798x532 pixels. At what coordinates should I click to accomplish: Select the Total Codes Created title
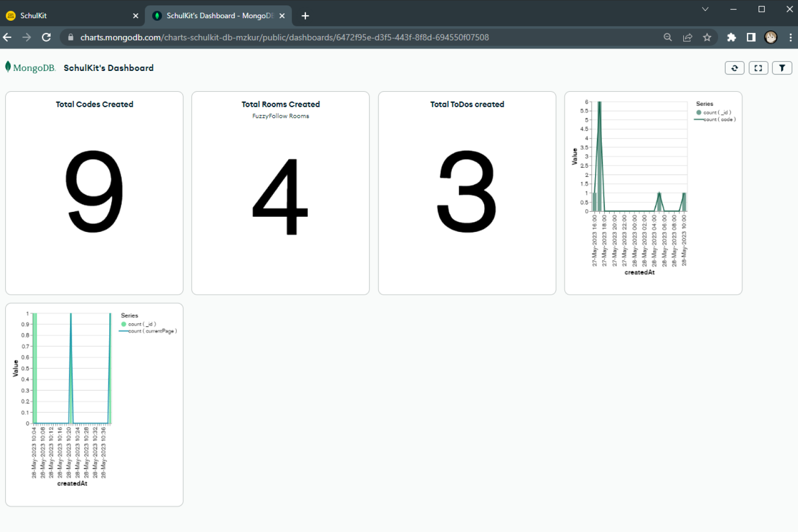[95, 104]
